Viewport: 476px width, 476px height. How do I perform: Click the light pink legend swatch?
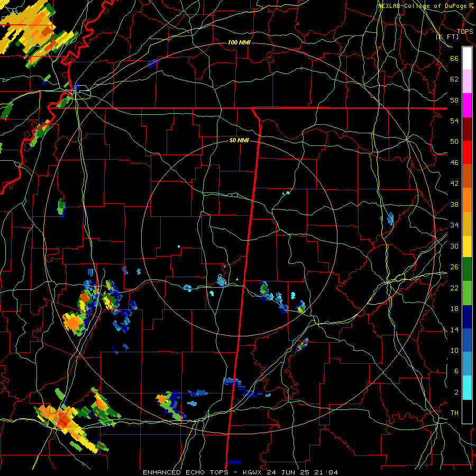pyautogui.click(x=467, y=81)
